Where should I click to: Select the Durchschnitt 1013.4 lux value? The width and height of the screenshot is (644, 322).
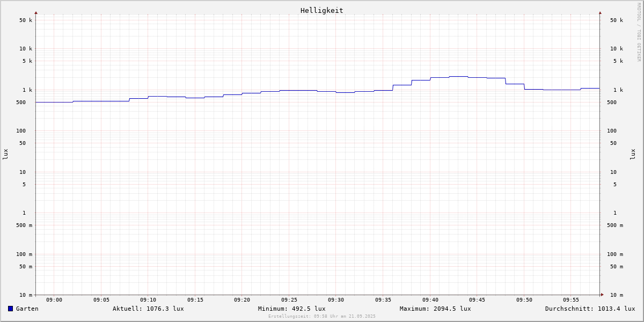click(590, 309)
